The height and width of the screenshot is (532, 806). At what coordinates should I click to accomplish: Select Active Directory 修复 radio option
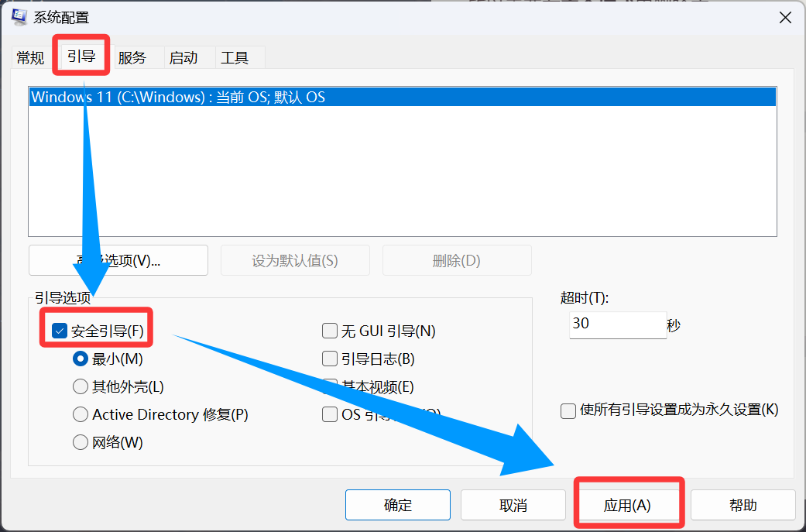tap(81, 415)
